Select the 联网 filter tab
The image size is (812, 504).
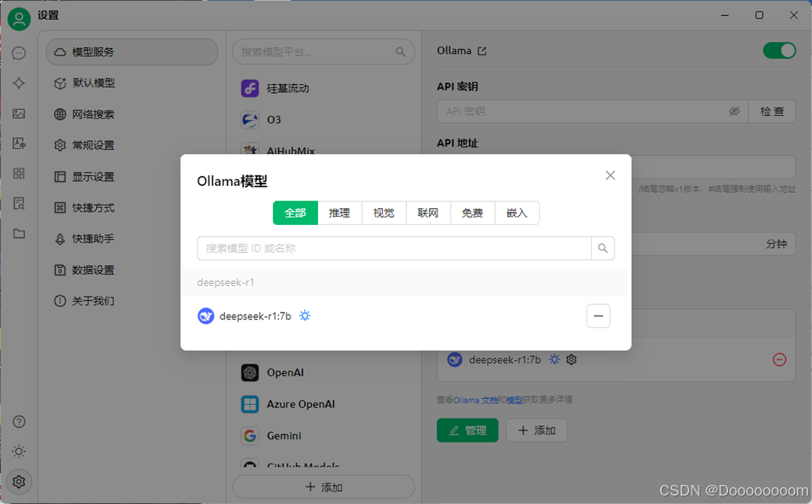(428, 213)
